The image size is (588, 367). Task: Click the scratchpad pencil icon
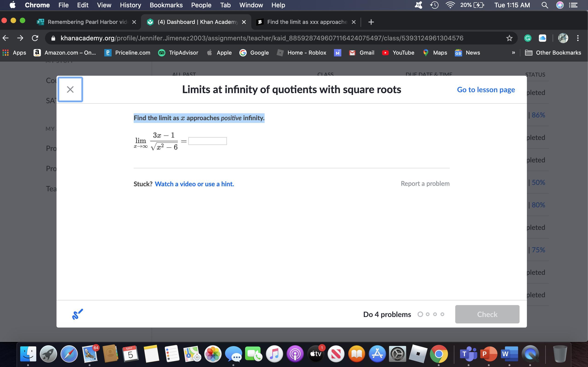[x=77, y=314]
